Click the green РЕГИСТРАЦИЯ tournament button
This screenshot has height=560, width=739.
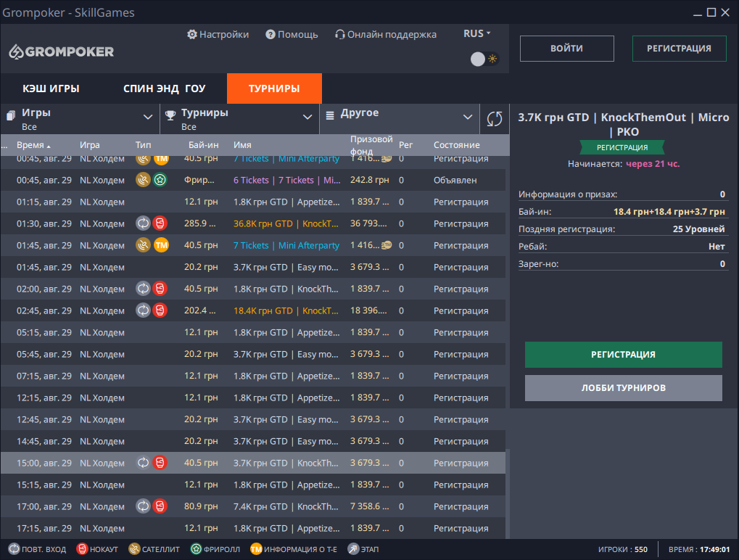point(623,355)
